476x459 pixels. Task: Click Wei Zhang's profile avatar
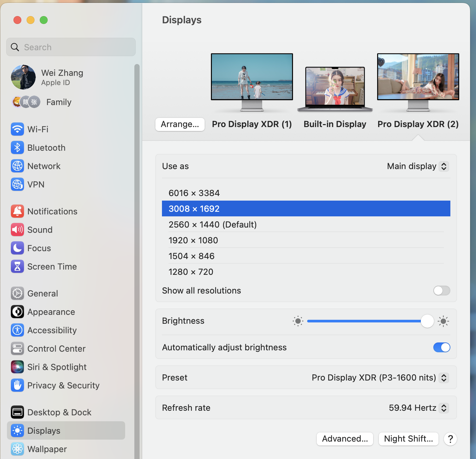23,77
